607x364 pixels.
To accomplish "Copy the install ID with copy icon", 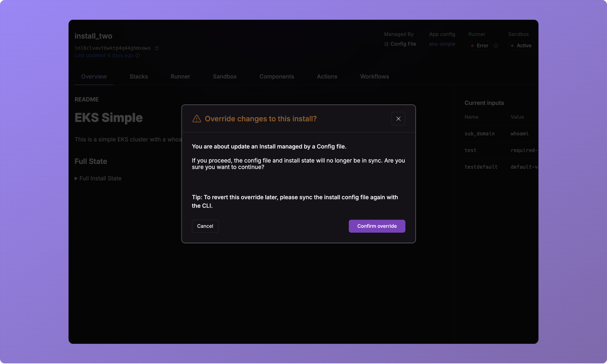I will click(x=156, y=48).
